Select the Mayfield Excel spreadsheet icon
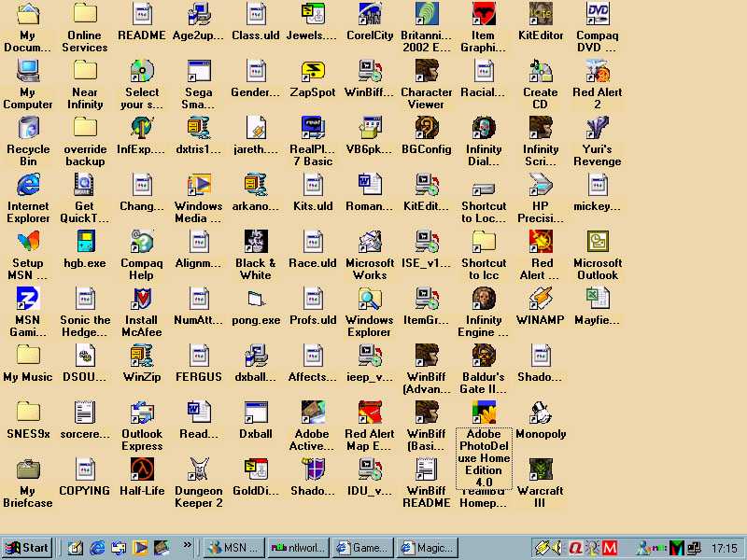 [x=598, y=299]
